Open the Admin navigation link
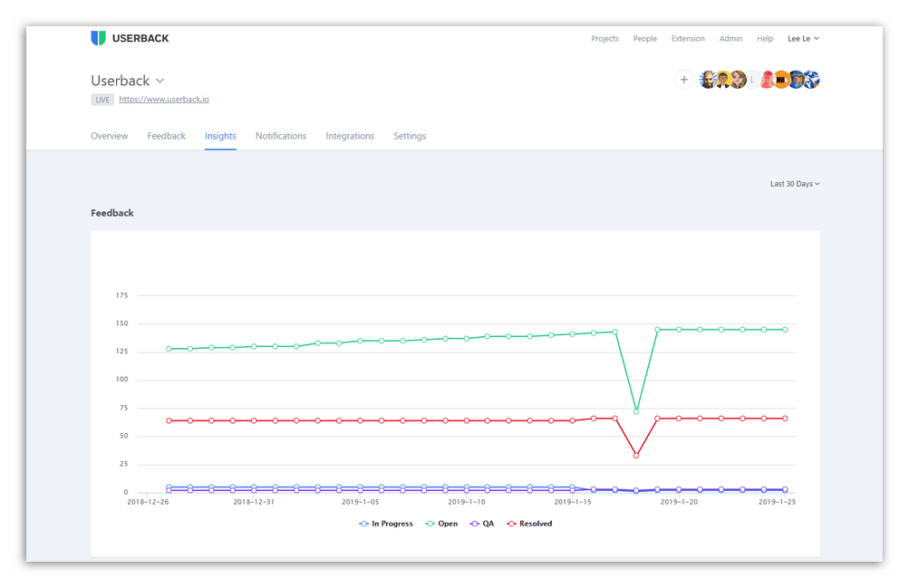This screenshot has height=588, width=909. tap(730, 38)
